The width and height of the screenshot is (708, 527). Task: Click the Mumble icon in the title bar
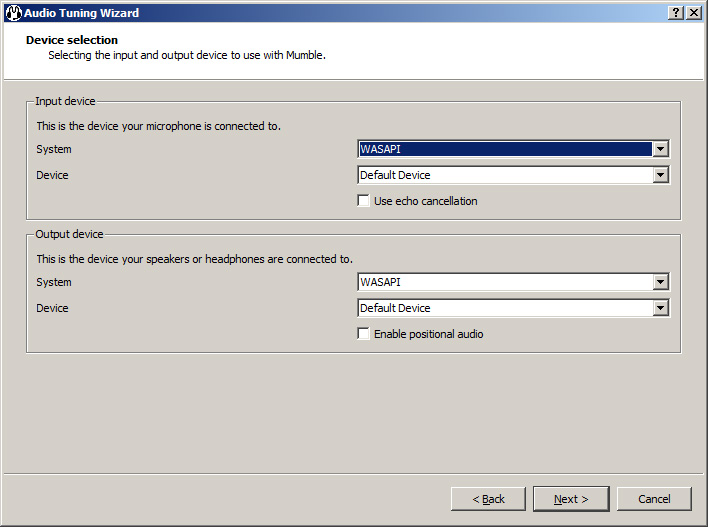(x=14, y=13)
